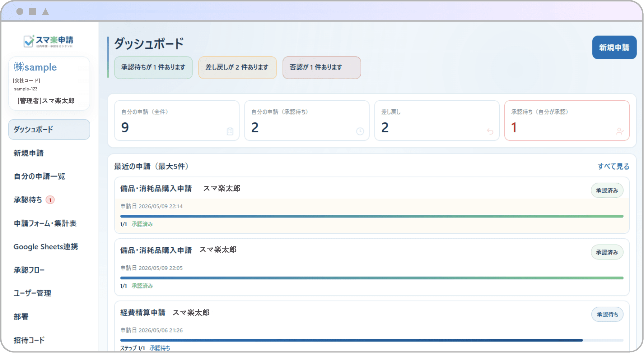Screen dimensions: 644x353
Task: Click the すべて見る link
Action: (614, 166)
